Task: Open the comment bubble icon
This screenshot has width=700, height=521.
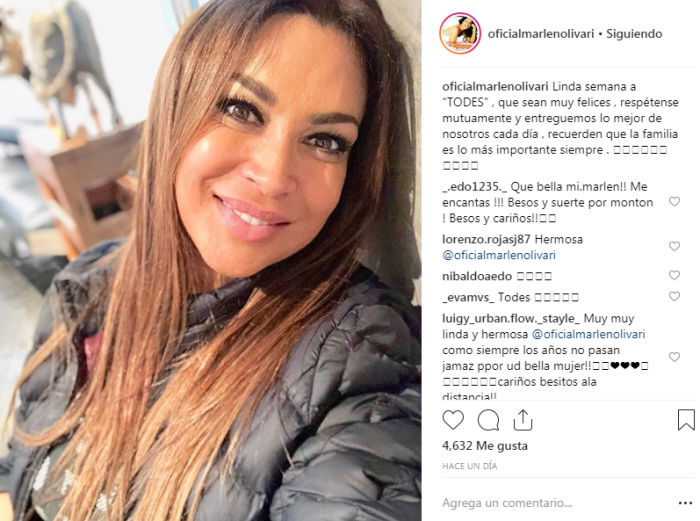Action: pos(488,420)
